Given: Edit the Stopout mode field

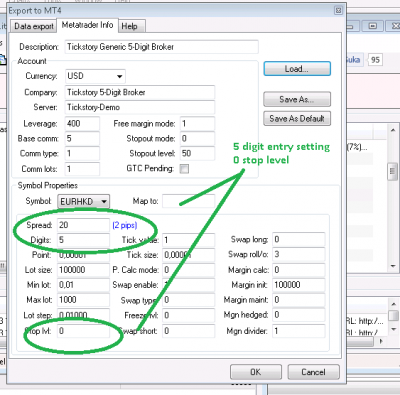Looking at the screenshot, I should pos(197,139).
